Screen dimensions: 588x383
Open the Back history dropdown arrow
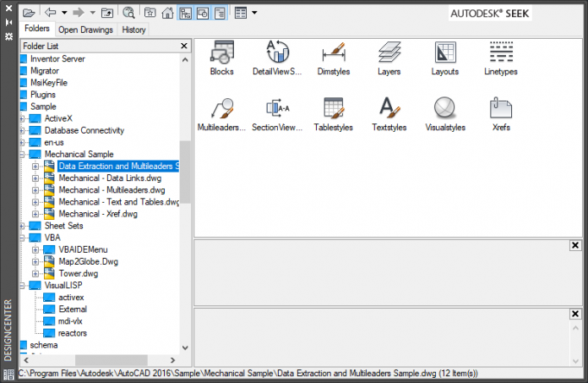pyautogui.click(x=64, y=13)
